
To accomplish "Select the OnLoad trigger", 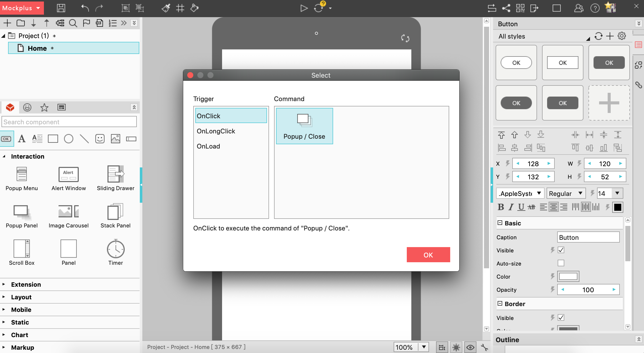I will pos(208,146).
